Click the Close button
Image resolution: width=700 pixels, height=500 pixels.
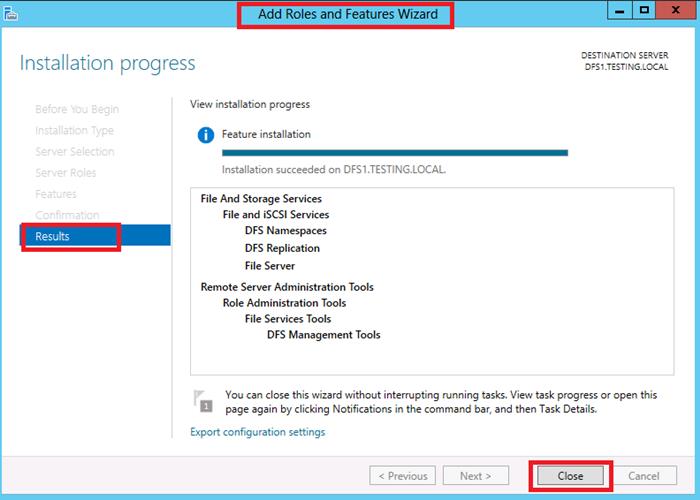click(x=570, y=476)
